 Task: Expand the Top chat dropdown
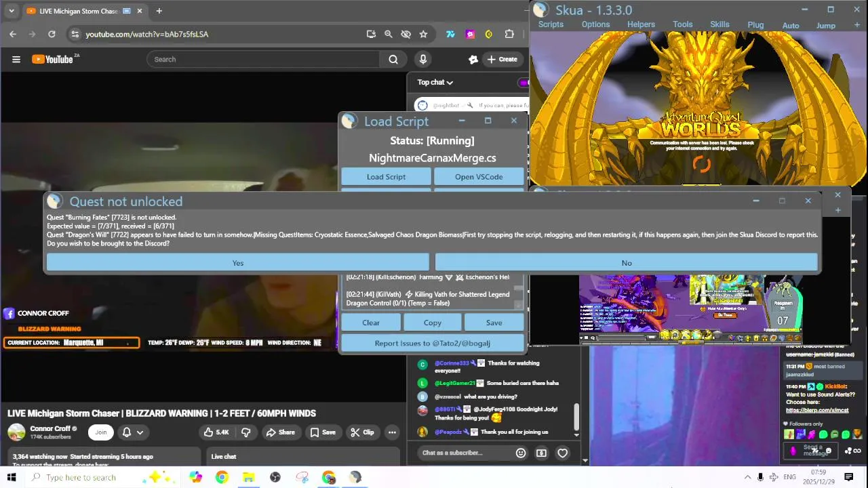(435, 83)
